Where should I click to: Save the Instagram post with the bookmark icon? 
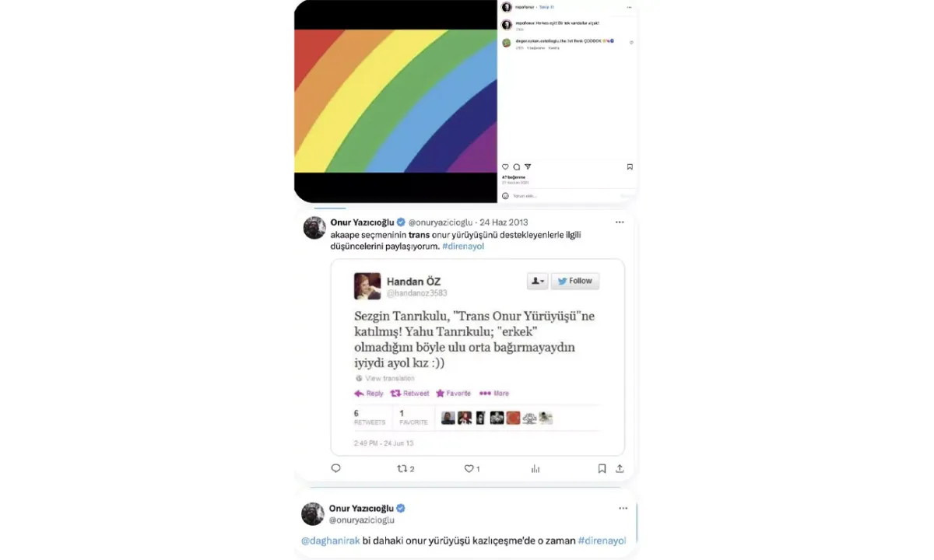coord(630,166)
